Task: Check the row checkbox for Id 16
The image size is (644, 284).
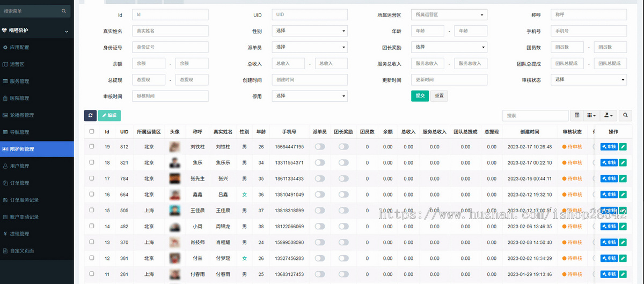Action: coord(92,195)
